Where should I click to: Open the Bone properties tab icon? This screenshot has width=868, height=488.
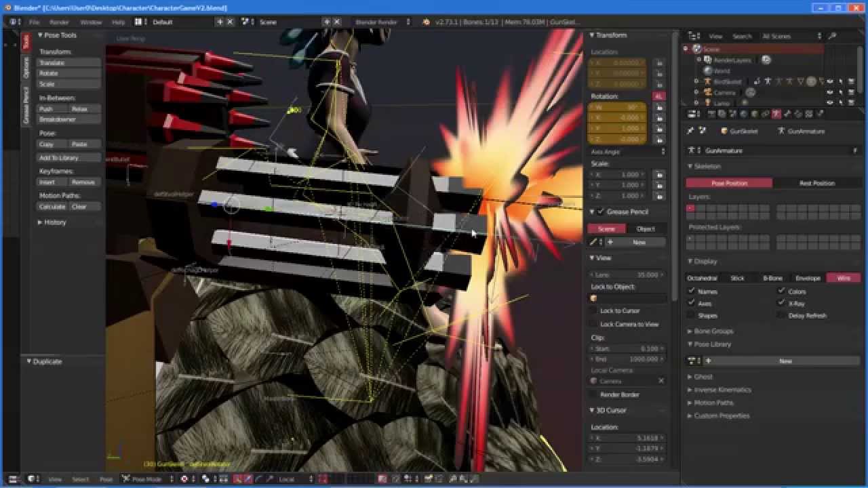click(787, 114)
